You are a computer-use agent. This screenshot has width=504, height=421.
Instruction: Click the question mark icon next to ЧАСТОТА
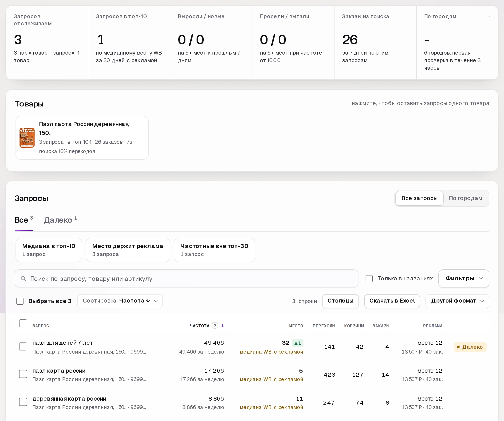(x=215, y=325)
